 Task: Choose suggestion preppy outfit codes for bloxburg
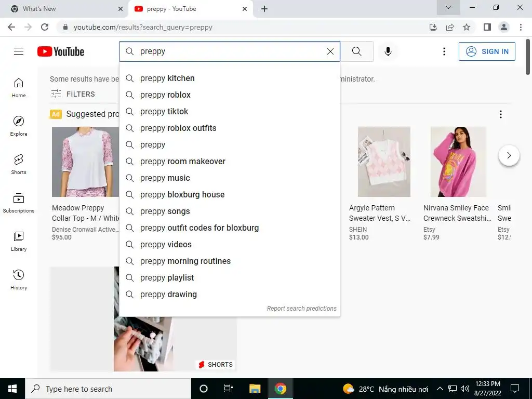click(x=229, y=228)
